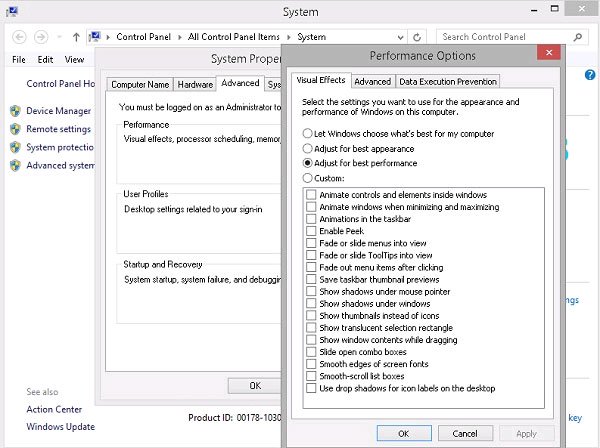This screenshot has width=600, height=448.
Task: Check Slide open combo boxes
Action: [x=311, y=352]
